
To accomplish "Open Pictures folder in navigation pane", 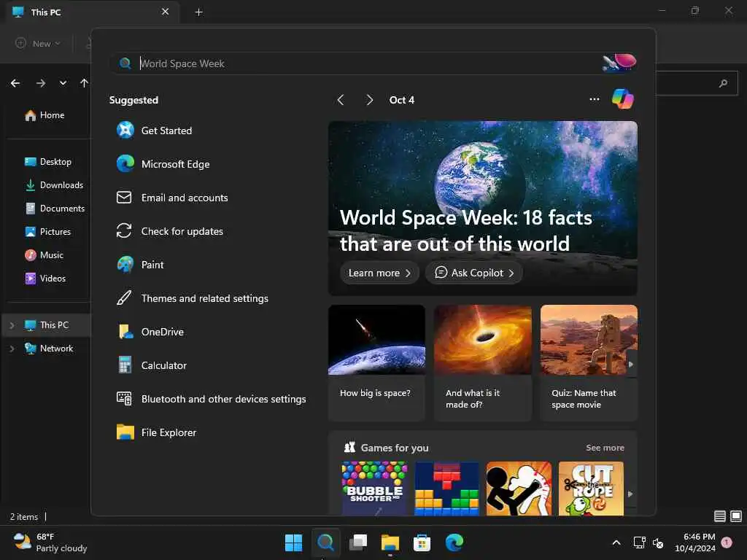I will [47, 232].
